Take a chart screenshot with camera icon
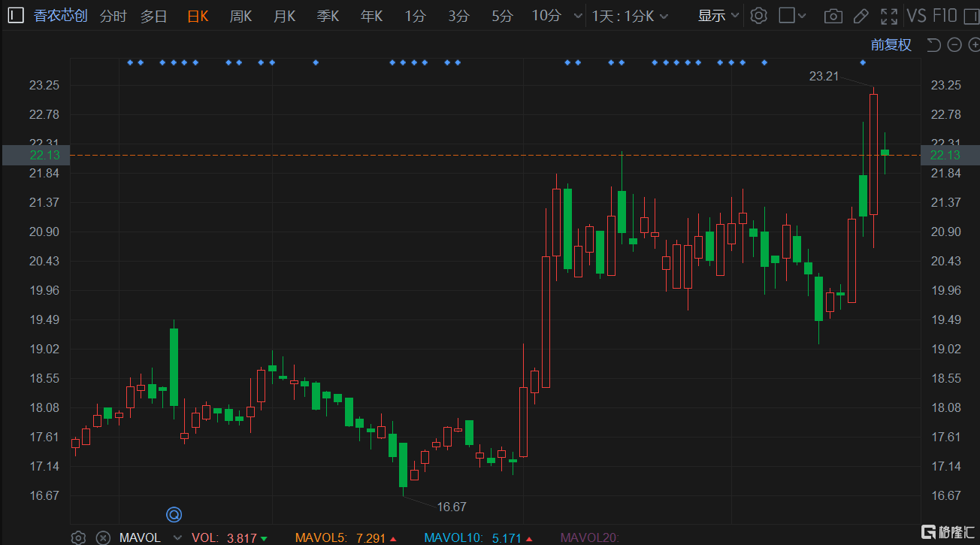The image size is (980, 545). [x=833, y=16]
